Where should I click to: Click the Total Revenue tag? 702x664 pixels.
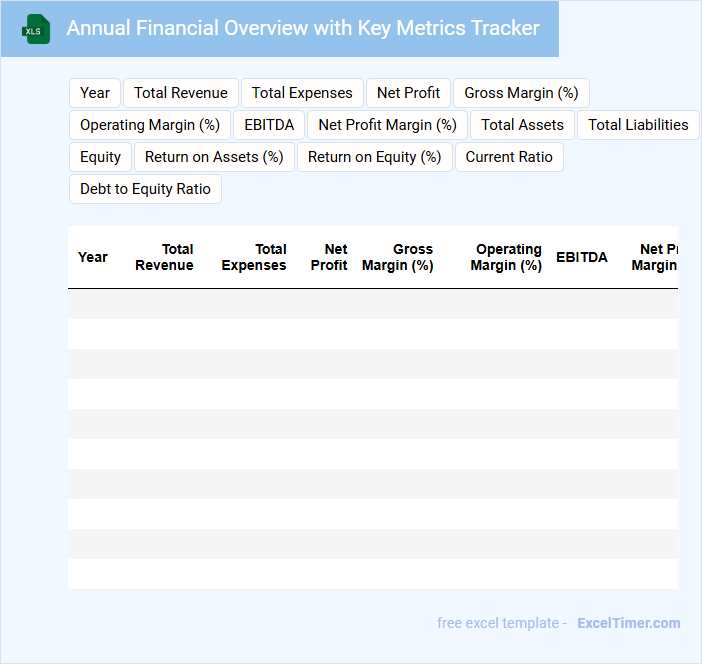pos(181,93)
